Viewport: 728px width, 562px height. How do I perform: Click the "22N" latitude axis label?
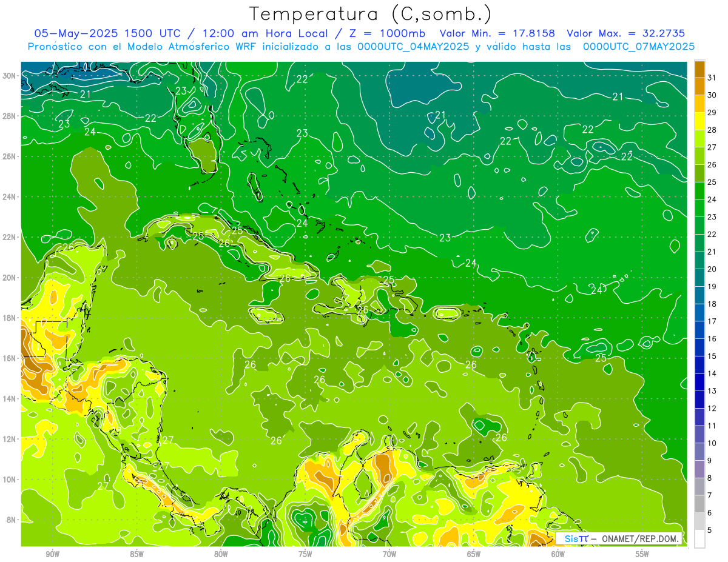tap(9, 237)
